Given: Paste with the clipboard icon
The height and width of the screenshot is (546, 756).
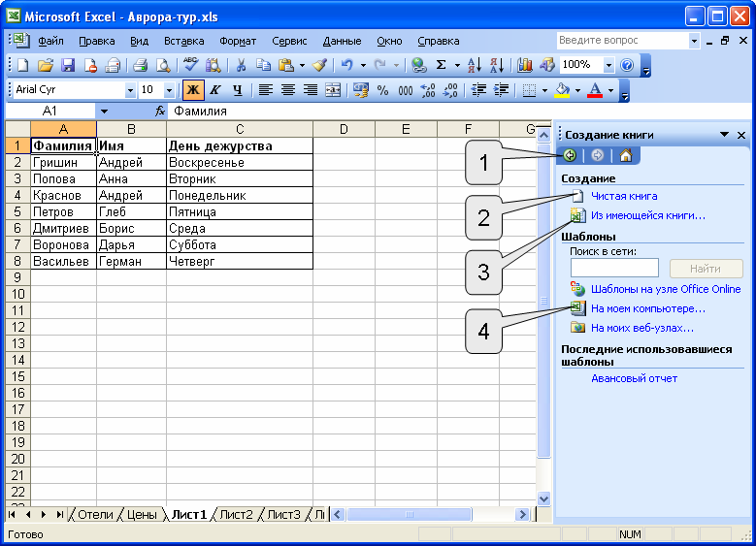Looking at the screenshot, I should (x=286, y=65).
